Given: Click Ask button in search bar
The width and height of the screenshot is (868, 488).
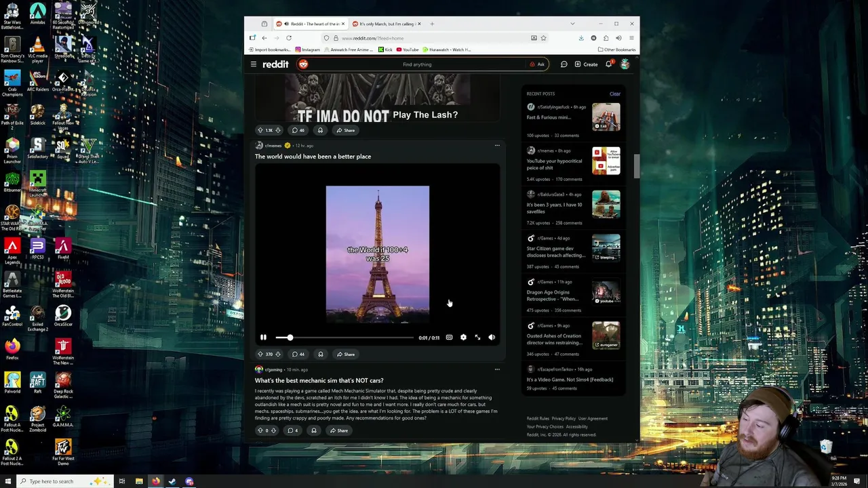Looking at the screenshot, I should click(537, 64).
